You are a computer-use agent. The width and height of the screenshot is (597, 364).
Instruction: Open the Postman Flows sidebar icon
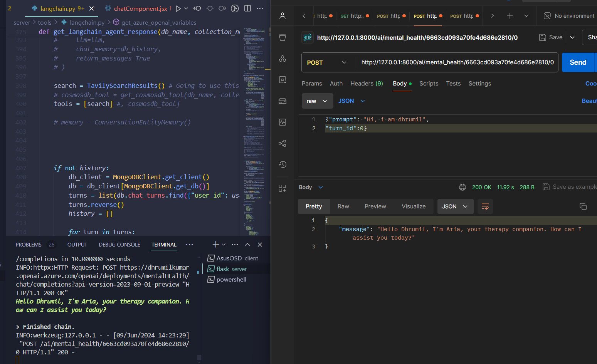(283, 143)
